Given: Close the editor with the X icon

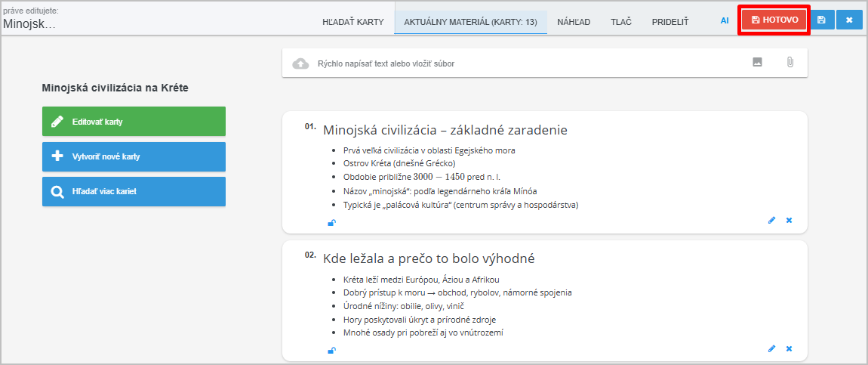Looking at the screenshot, I should 849,20.
